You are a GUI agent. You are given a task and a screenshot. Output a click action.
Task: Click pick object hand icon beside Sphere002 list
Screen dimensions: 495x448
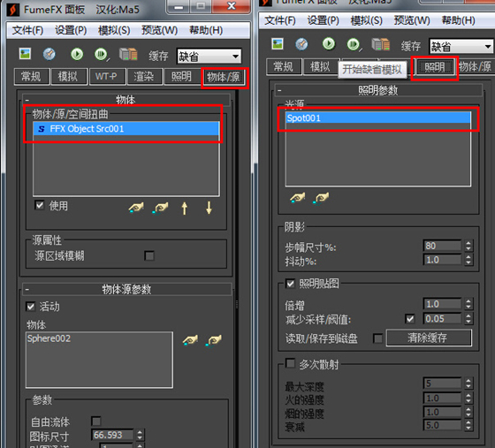(x=190, y=340)
